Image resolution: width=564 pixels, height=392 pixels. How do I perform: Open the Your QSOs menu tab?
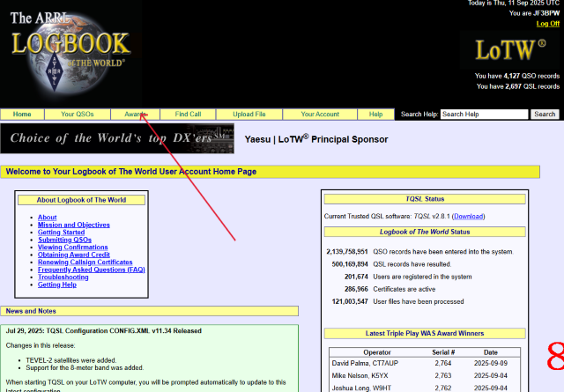click(x=77, y=115)
